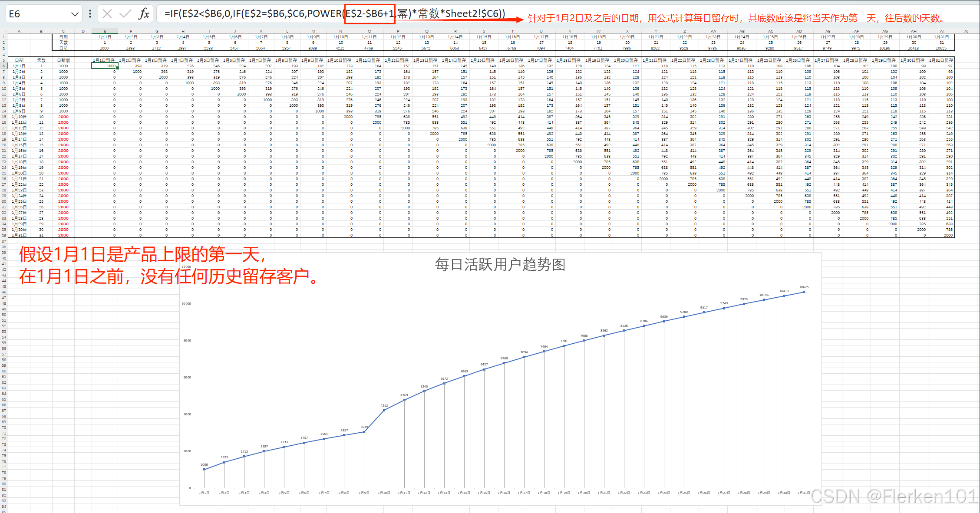Select the 日新增 header cell
The image size is (980, 513).
(x=63, y=60)
